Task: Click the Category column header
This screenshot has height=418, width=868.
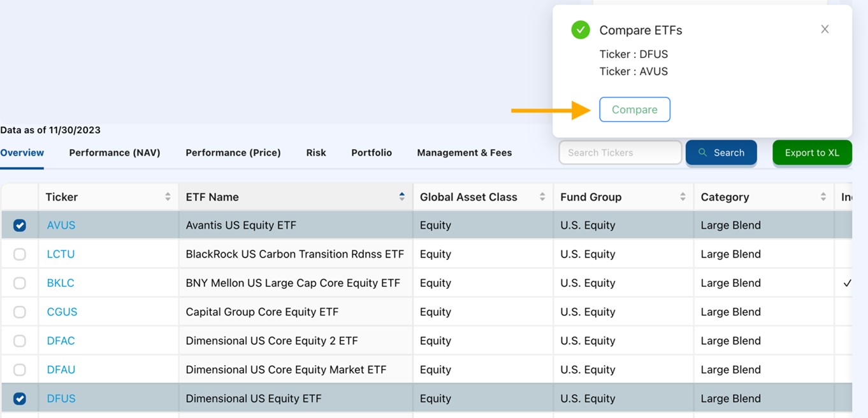Action: pos(763,197)
